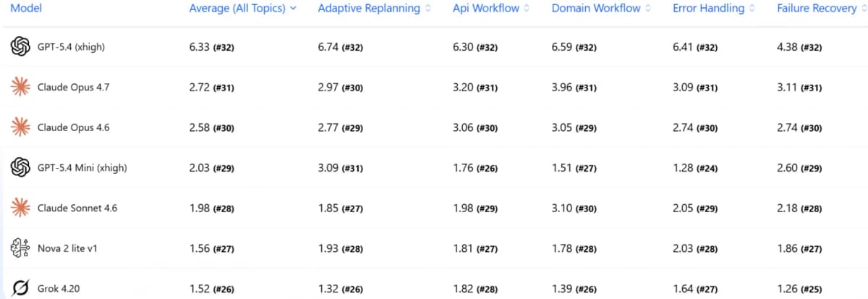Click the 3.10 (#30) Domain Workflow cell
This screenshot has height=299, width=868.
[574, 208]
